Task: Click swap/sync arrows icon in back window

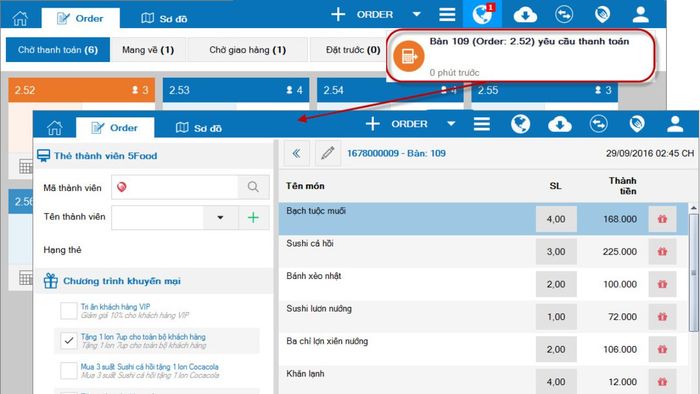Action: (564, 15)
